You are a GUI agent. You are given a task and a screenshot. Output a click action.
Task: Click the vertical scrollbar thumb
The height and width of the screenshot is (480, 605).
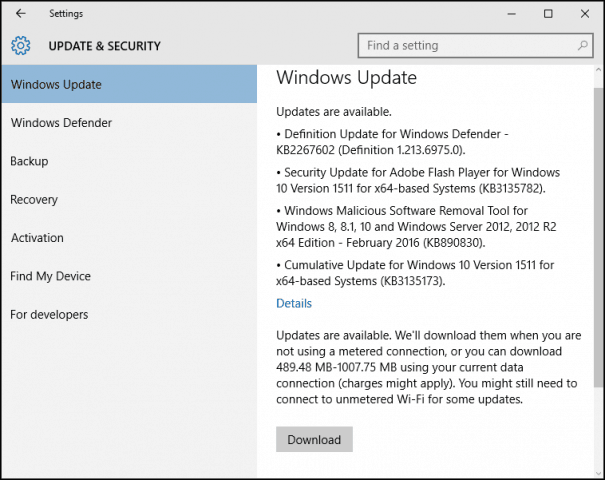[598, 237]
